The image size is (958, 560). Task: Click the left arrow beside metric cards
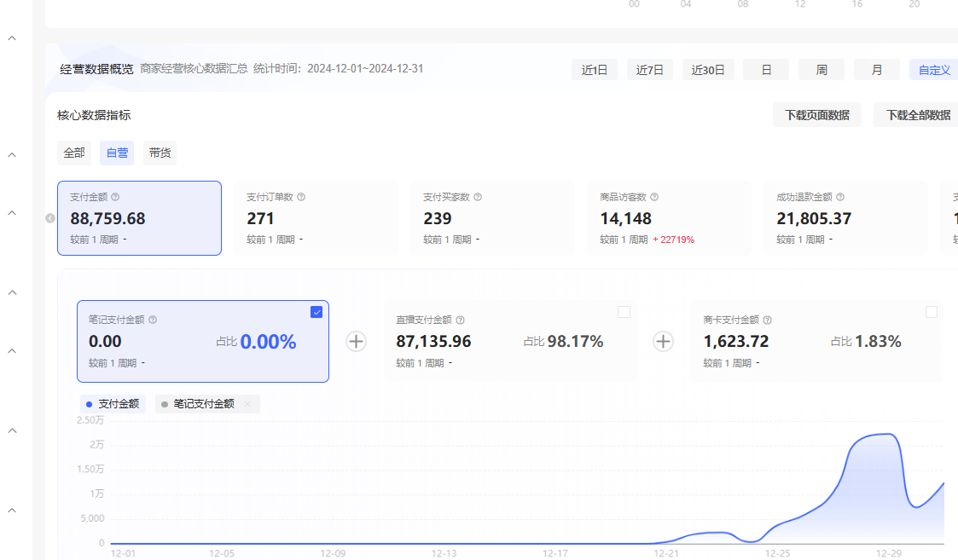pyautogui.click(x=50, y=218)
